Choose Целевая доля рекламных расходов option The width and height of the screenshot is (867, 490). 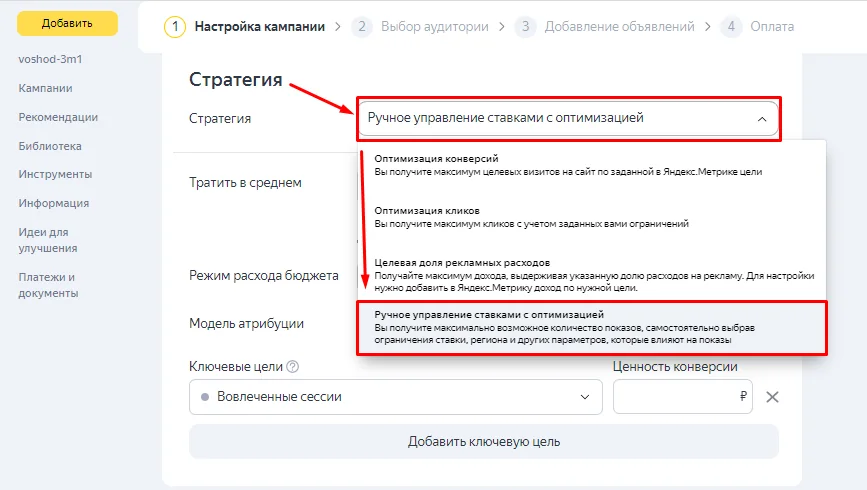[x=592, y=275]
